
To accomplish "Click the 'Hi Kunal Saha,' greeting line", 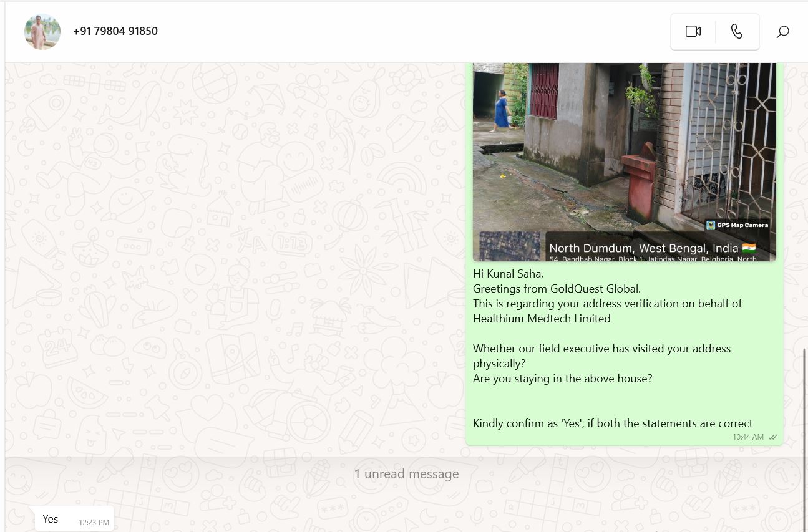I will pos(508,274).
